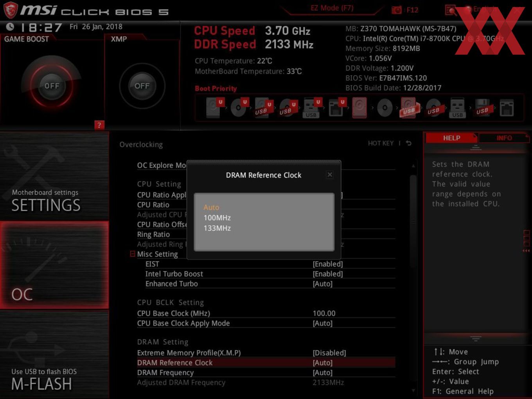Open the OC overclocking section
Viewport: 532px width, 399px height.
point(54,265)
